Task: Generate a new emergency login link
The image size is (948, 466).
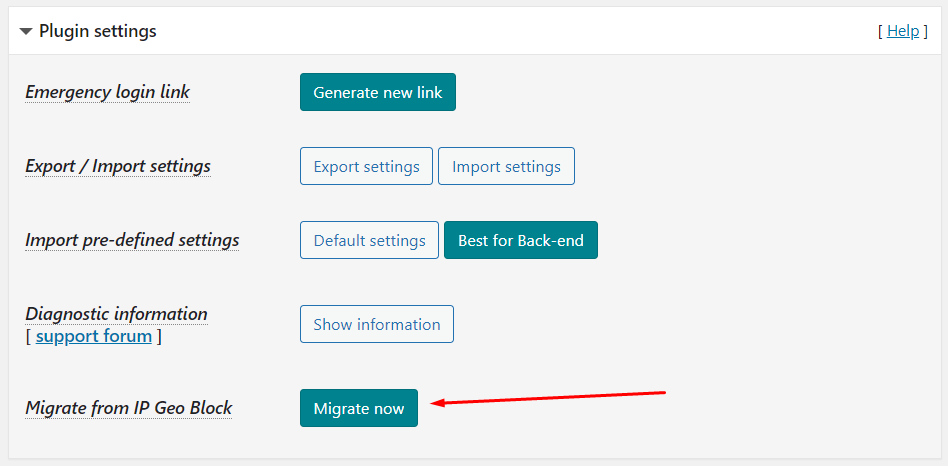Action: click(x=378, y=92)
